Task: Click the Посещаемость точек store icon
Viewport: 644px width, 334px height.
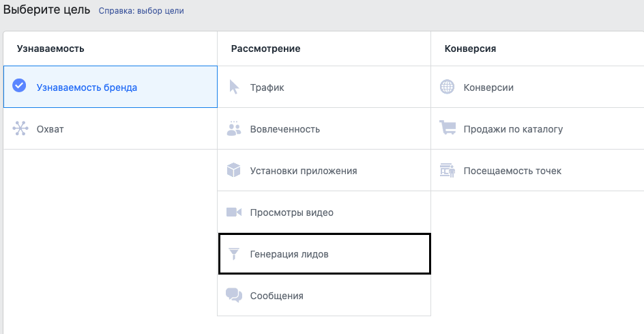Action: point(448,170)
